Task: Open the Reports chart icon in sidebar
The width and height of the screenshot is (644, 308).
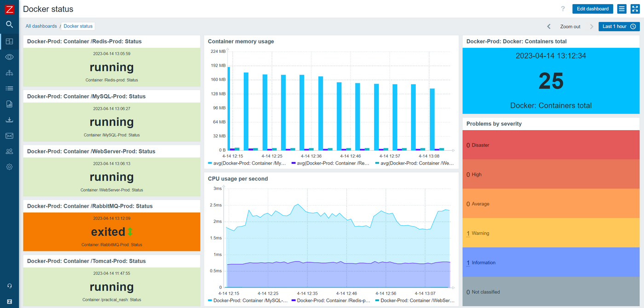Action: [x=9, y=104]
